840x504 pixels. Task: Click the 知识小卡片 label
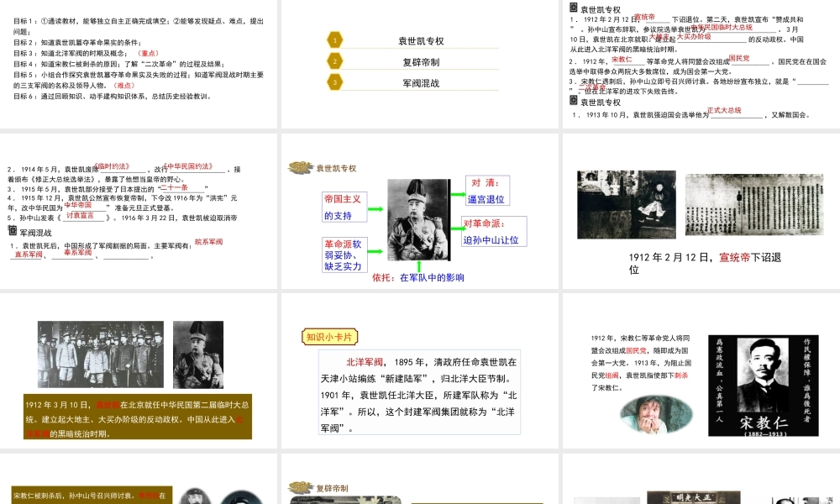329,337
